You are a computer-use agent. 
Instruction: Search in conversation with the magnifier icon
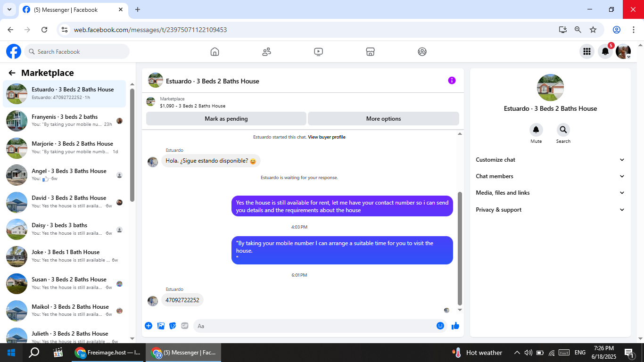(x=563, y=130)
